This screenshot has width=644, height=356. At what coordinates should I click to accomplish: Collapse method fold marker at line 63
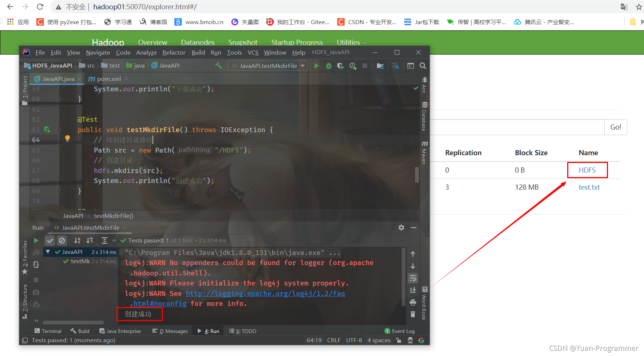(x=58, y=130)
